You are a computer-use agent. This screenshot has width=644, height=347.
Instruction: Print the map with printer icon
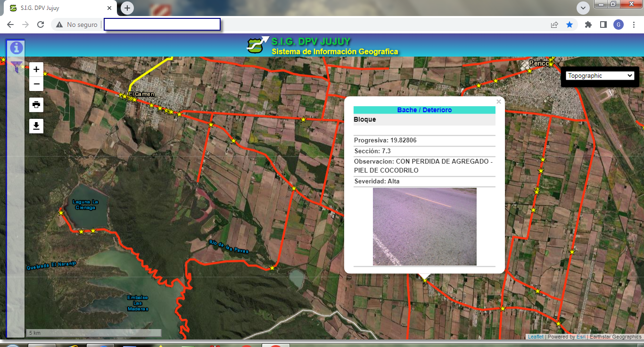click(x=36, y=105)
